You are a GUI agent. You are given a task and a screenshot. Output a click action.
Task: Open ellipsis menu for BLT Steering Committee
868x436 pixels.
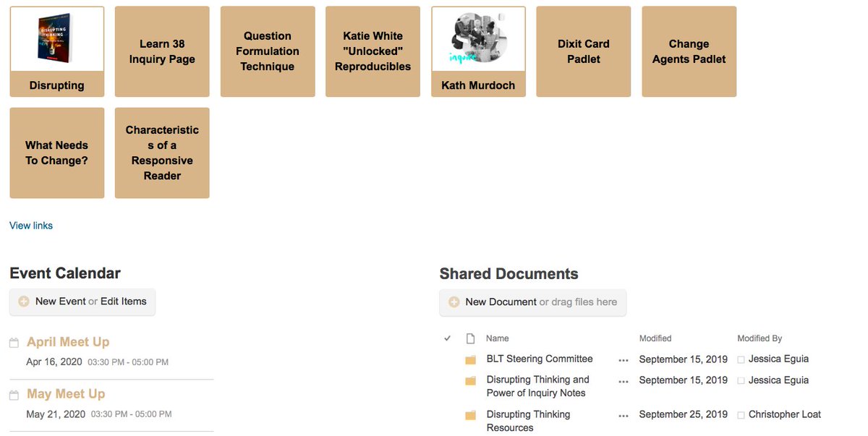tap(624, 359)
